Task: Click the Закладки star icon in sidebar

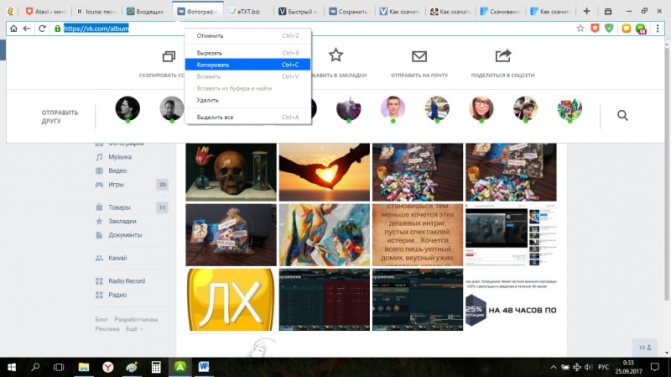Action: pos(99,221)
